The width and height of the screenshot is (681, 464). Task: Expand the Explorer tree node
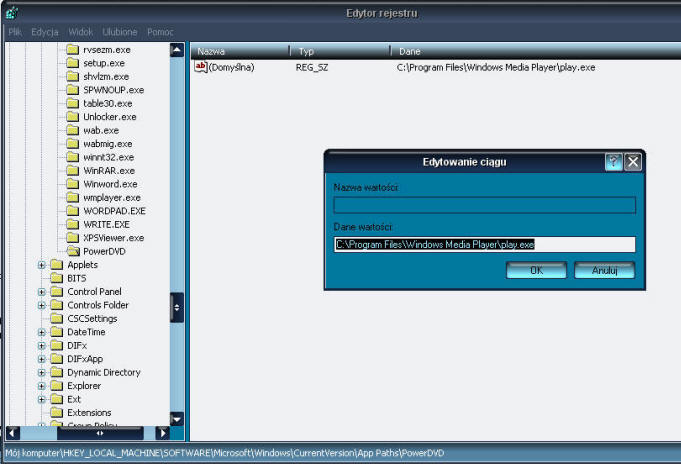[42, 386]
